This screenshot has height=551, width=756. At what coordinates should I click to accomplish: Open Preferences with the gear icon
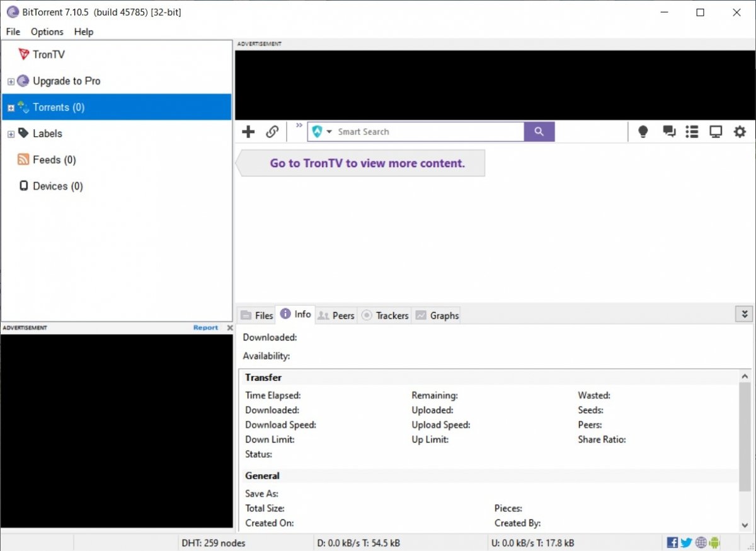click(740, 132)
